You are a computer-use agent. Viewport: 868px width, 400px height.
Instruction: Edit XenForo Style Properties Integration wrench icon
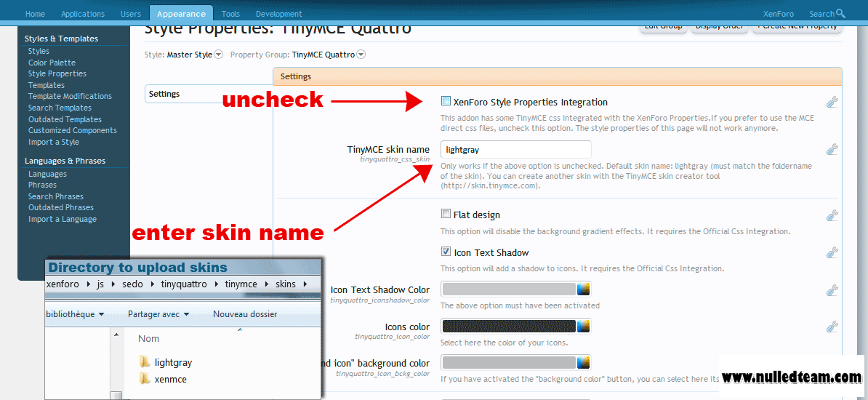[832, 102]
